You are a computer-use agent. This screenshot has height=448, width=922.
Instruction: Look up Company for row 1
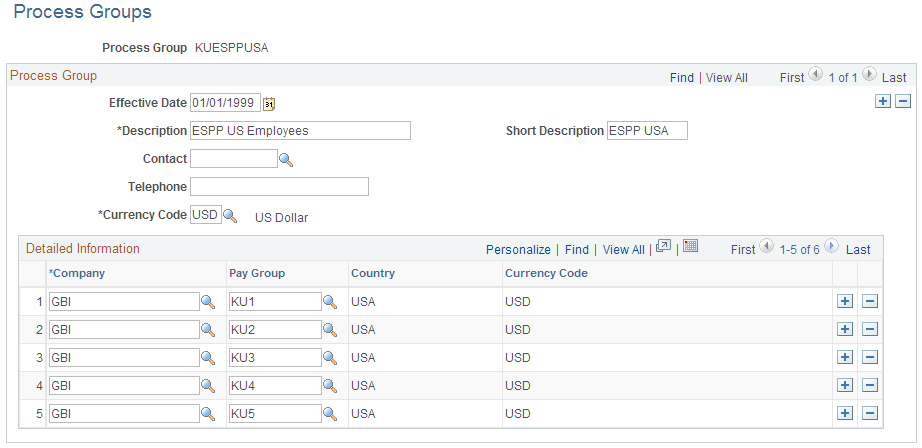point(208,301)
